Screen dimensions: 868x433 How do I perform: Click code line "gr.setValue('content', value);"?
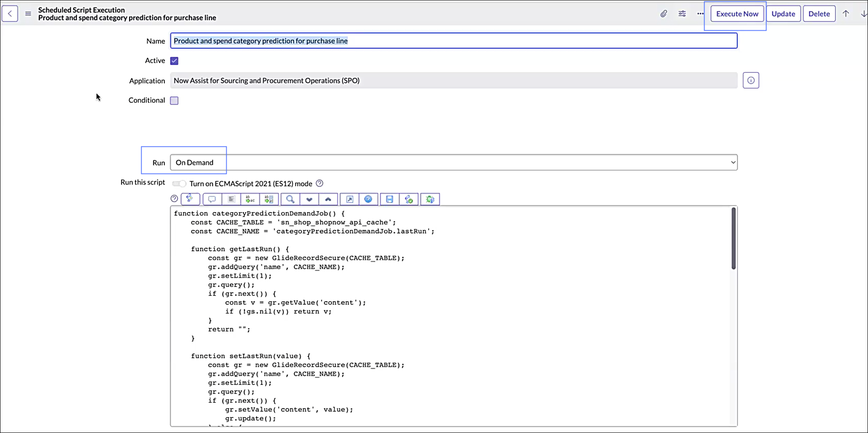[289, 409]
